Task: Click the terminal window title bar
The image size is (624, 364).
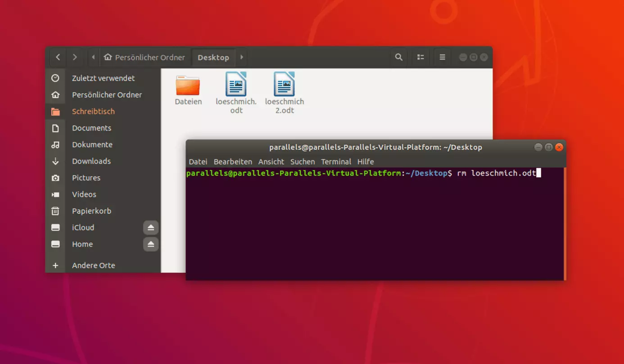Action: point(375,147)
